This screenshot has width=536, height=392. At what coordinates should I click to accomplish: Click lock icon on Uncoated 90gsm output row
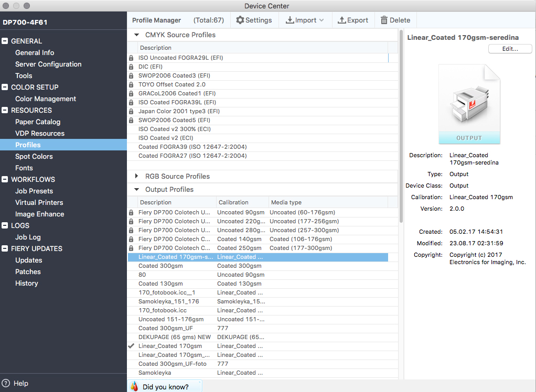click(131, 212)
